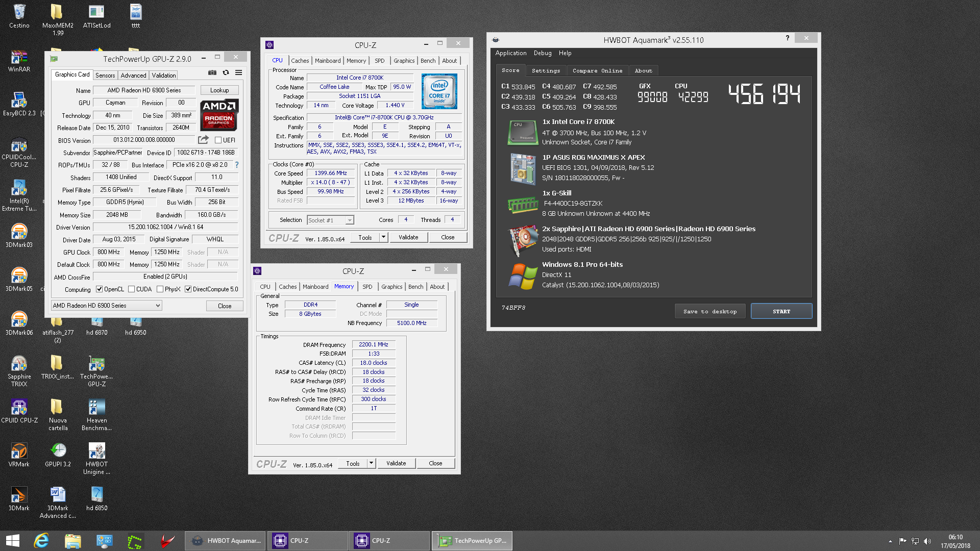Launch VRMark desktop shortcut
This screenshot has width=980, height=551.
pos(19,455)
